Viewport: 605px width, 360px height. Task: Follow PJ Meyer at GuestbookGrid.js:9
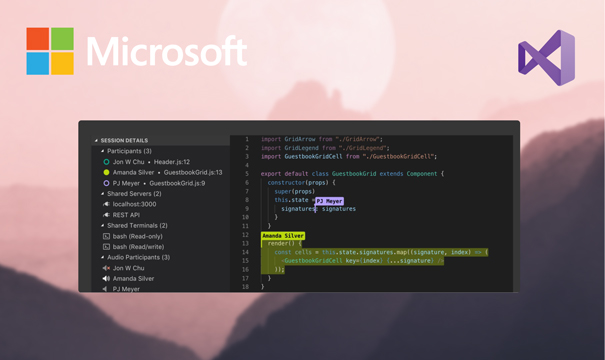pyautogui.click(x=159, y=183)
